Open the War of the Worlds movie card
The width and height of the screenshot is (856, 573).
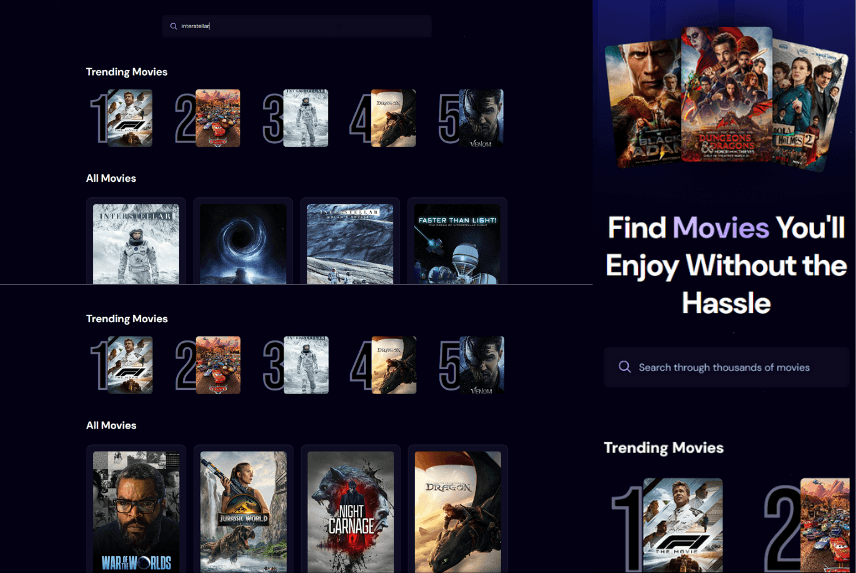[136, 510]
